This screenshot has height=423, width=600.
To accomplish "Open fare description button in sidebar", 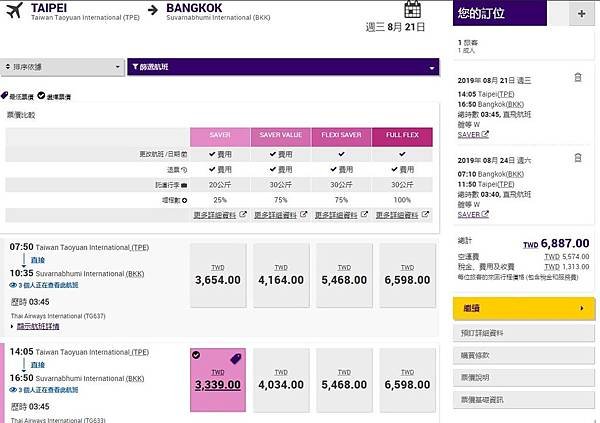I will [x=524, y=377].
